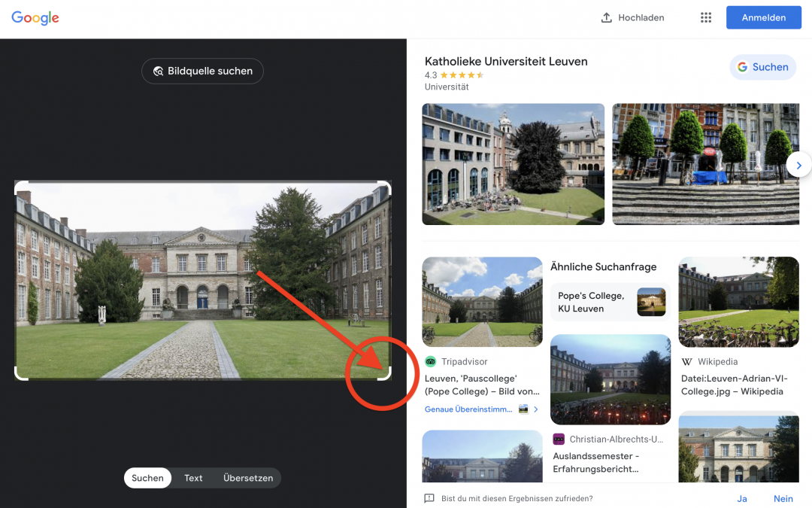Switch to the Text tab
812x508 pixels.
tap(193, 478)
